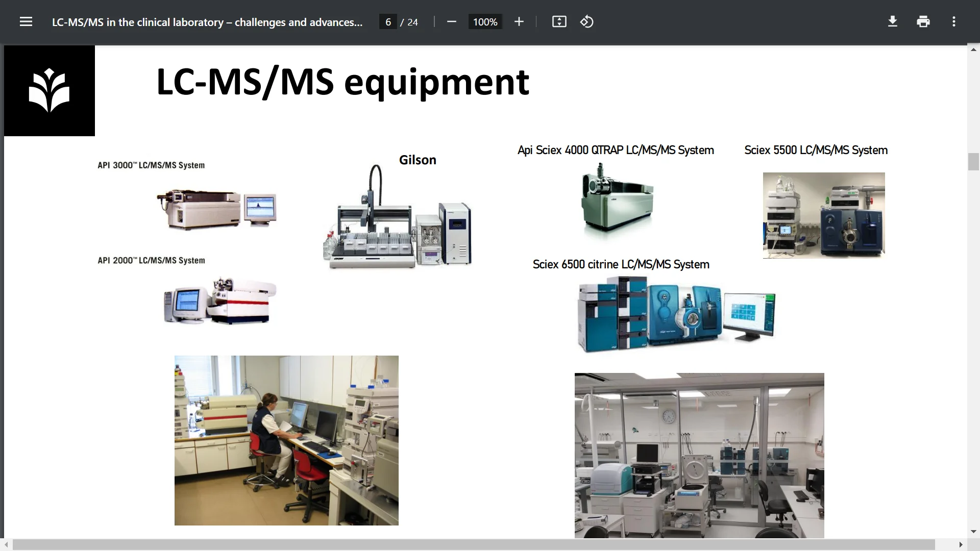980x551 pixels.
Task: Click the API 2000 instrument image
Action: tap(220, 301)
